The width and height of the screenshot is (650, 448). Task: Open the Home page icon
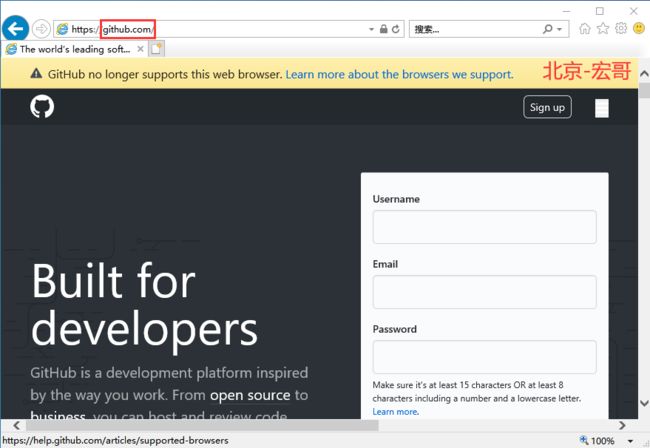pyautogui.click(x=585, y=29)
